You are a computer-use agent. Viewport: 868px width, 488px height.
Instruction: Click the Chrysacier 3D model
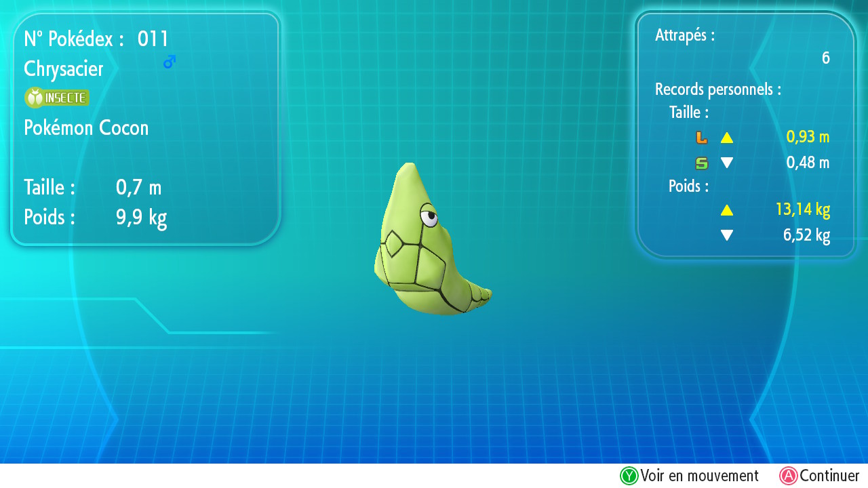426,245
